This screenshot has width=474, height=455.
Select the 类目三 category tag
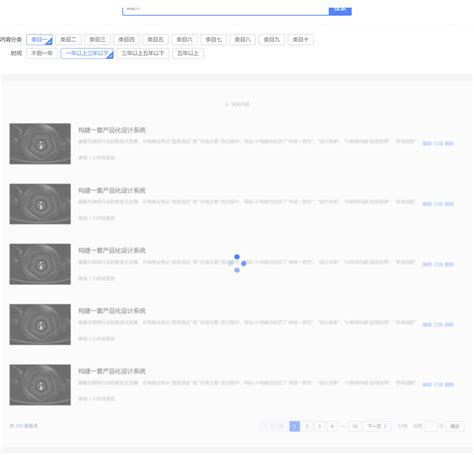pos(97,40)
